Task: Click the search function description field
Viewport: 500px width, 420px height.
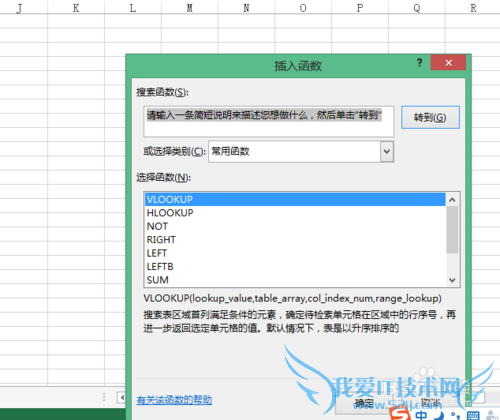Action: (269, 122)
